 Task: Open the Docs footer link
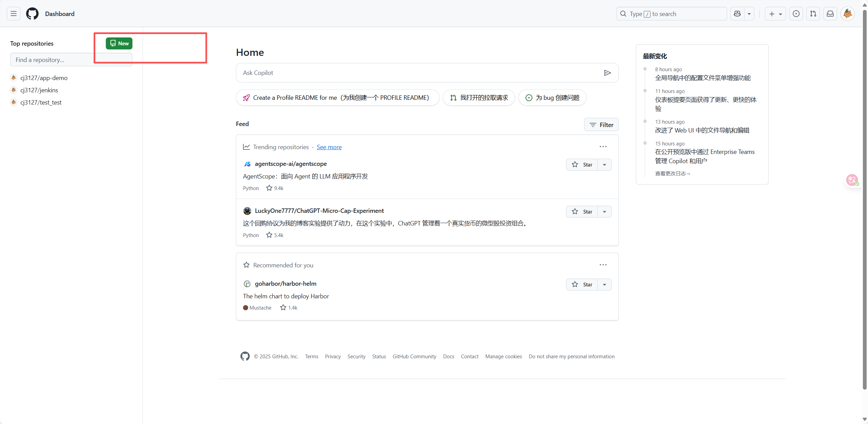448,357
